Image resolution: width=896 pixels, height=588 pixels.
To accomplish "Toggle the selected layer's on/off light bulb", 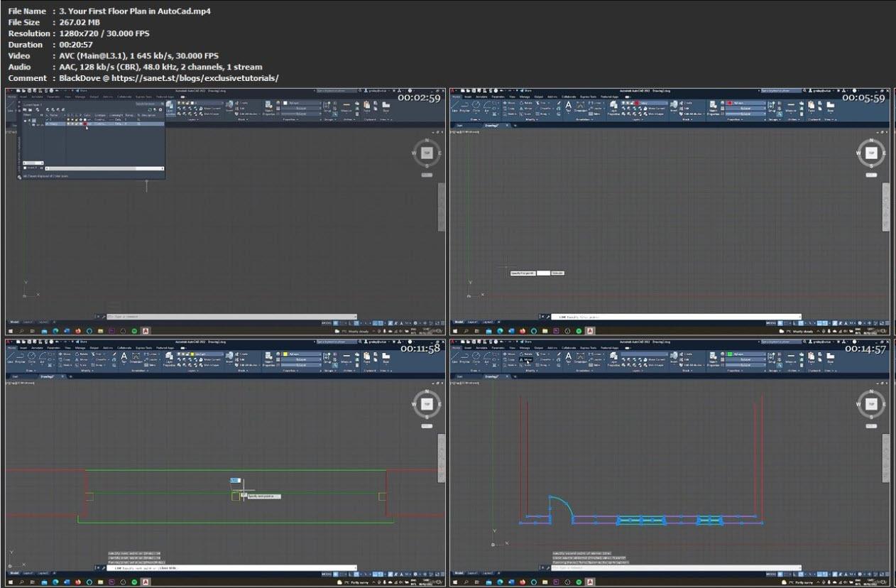I will 69,124.
